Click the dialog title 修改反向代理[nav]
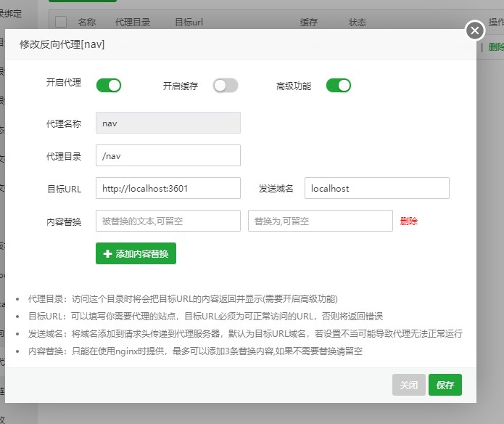 [62, 44]
